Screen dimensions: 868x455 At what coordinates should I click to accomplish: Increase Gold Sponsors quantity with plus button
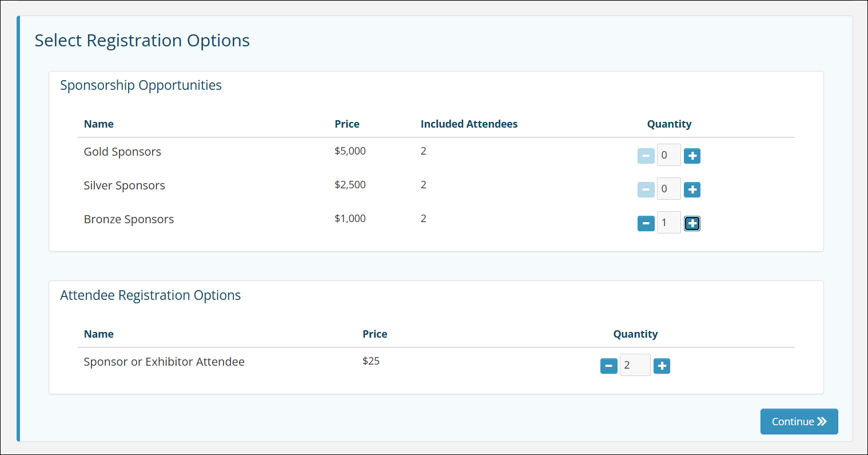click(692, 156)
